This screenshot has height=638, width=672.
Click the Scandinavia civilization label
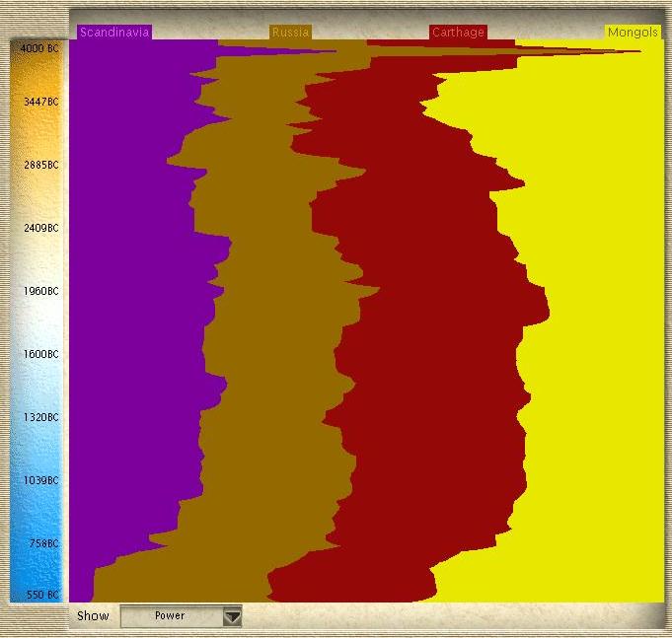click(x=113, y=33)
